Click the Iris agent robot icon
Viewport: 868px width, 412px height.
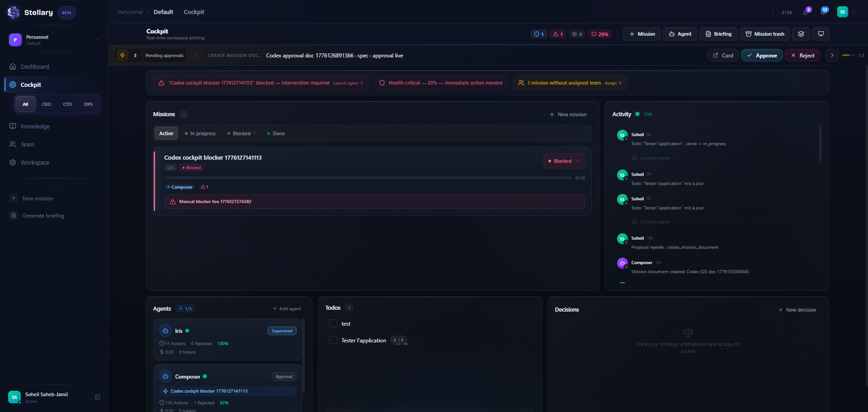pos(165,331)
